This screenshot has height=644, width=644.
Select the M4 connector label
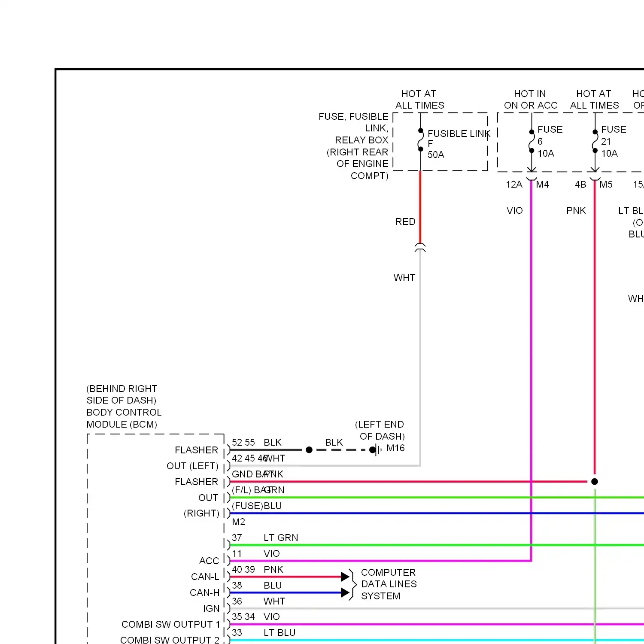pos(542,184)
